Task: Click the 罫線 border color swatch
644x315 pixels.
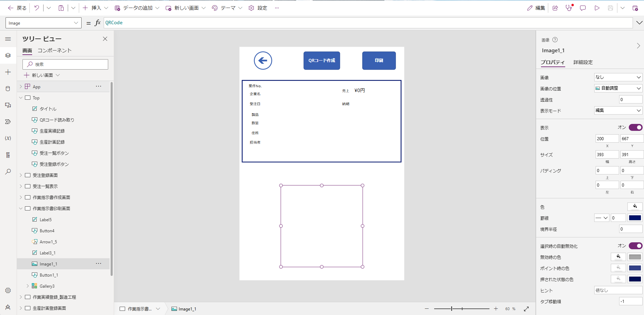Action: click(635, 218)
